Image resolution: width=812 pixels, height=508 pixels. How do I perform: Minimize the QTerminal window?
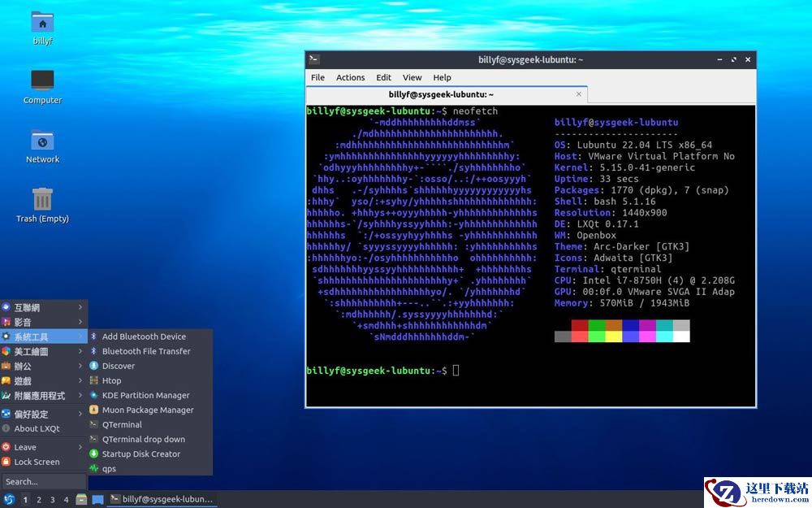[719, 59]
